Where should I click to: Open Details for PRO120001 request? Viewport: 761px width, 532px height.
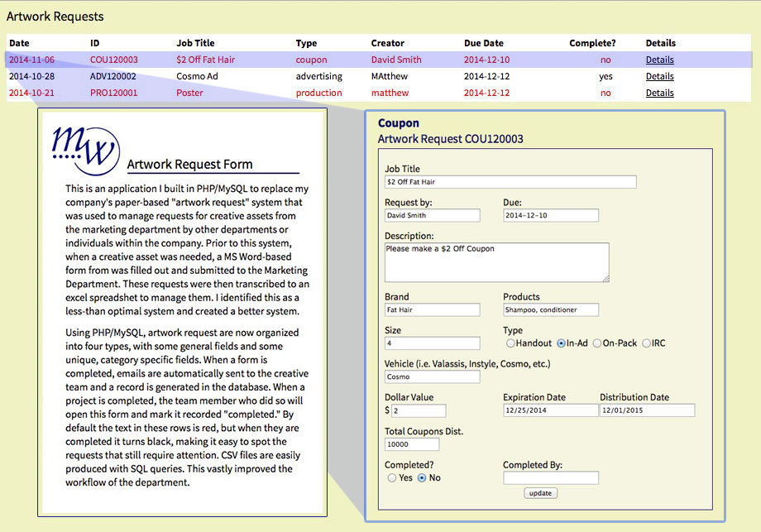point(659,93)
